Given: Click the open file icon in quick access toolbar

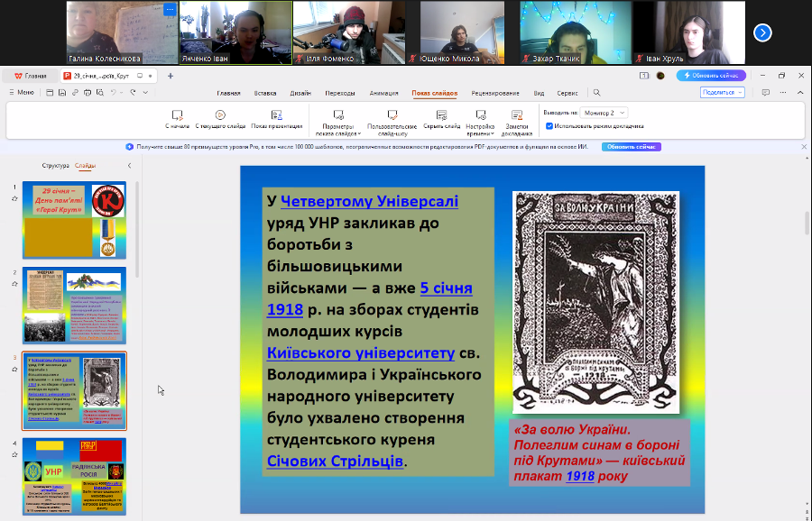Looking at the screenshot, I should pos(50,93).
